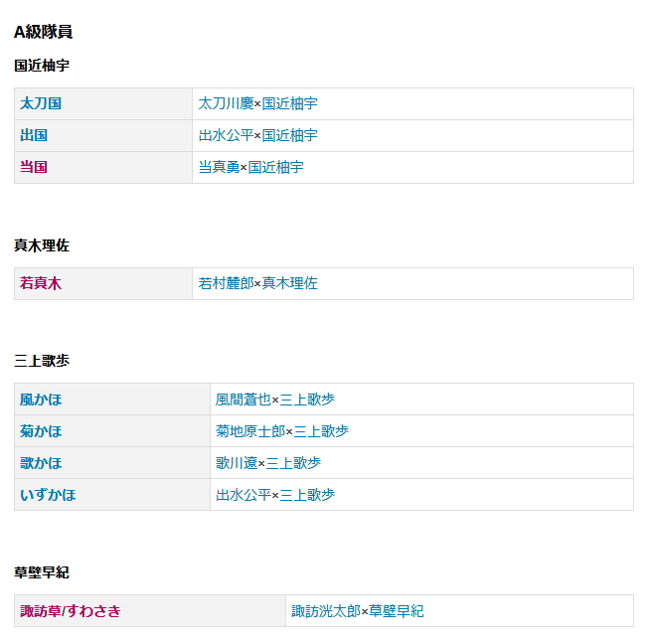Screen dimensions: 647x644
Task: Open the 出国 pairing link
Action: [34, 135]
